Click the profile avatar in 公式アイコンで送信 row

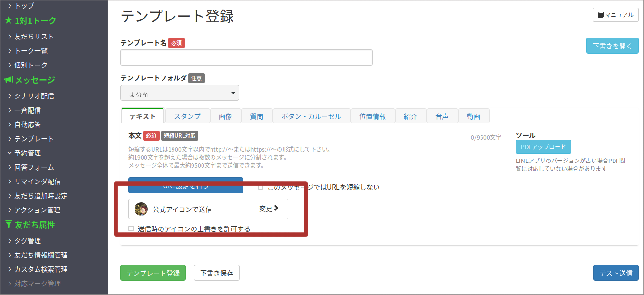pyautogui.click(x=141, y=209)
